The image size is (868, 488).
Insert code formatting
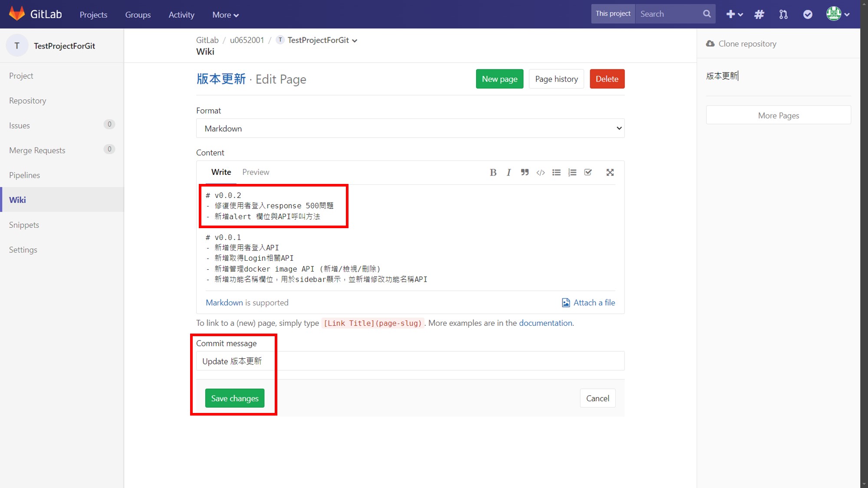[x=540, y=172]
